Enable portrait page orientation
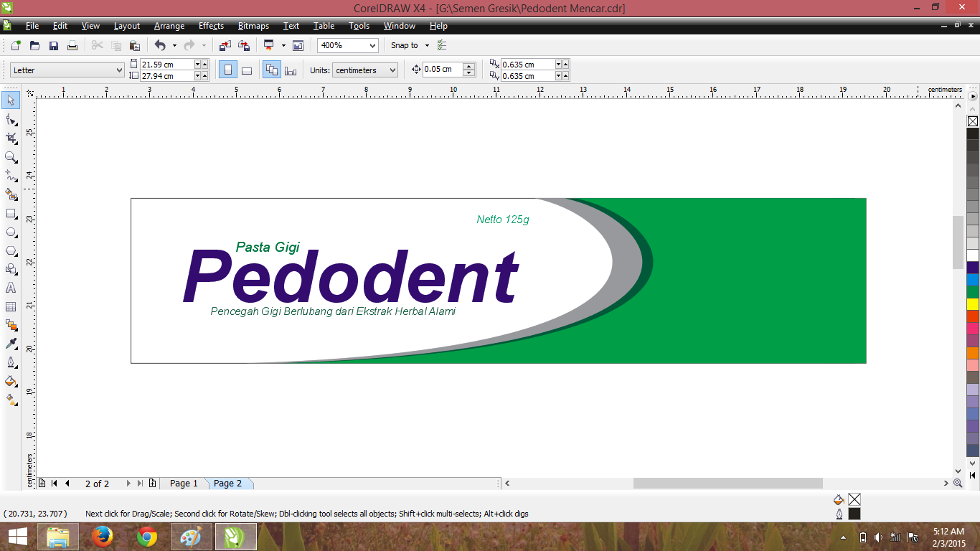This screenshot has height=551, width=980. click(228, 70)
